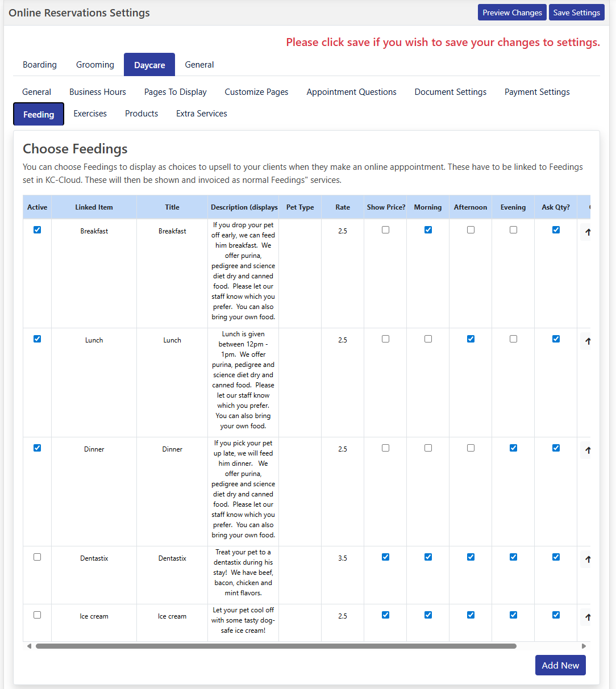This screenshot has height=689, width=616.
Task: Open the Payment Settings sub-tab
Action: (x=537, y=92)
